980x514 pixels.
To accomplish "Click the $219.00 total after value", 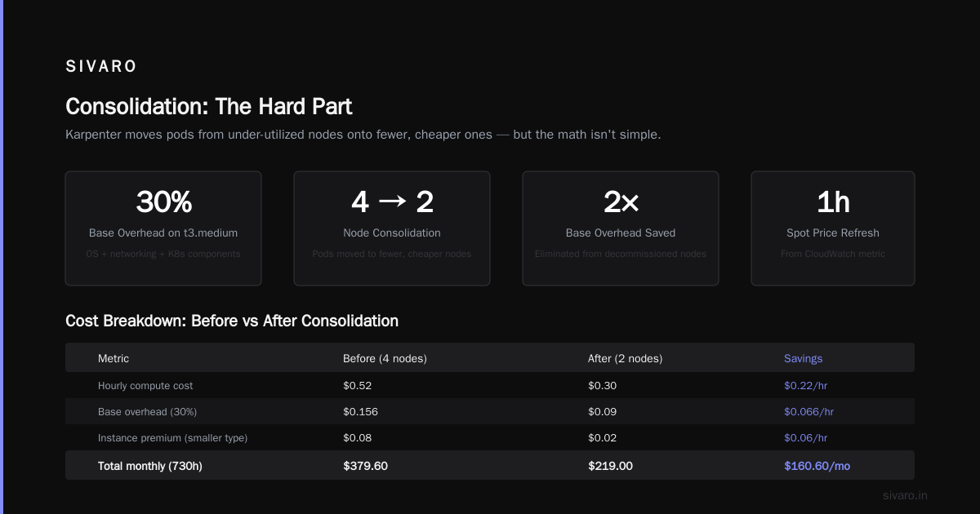I will point(610,466).
